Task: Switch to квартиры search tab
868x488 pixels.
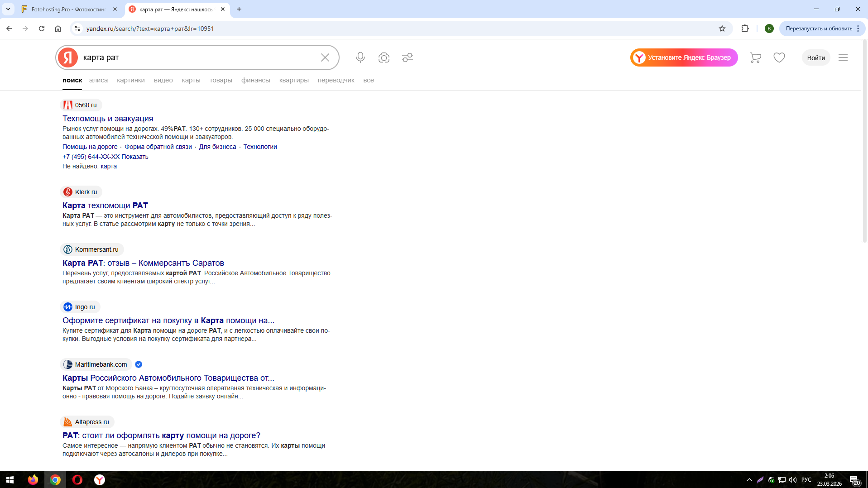Action: [294, 80]
